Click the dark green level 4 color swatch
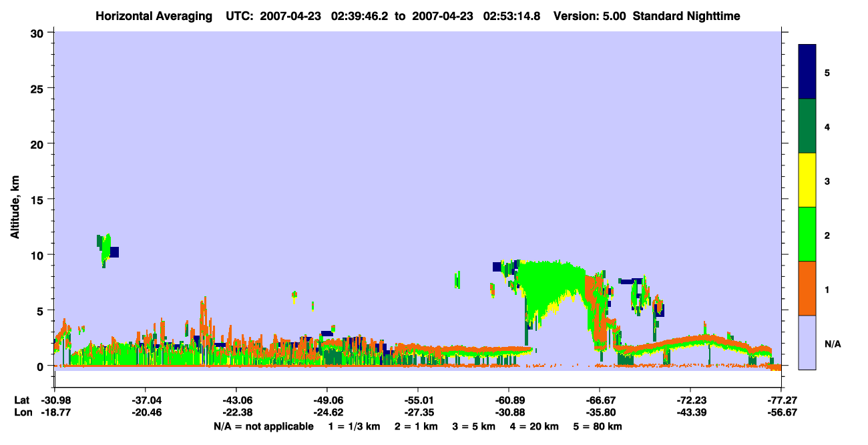Viewport: 868px width, 445px height. pos(807,126)
